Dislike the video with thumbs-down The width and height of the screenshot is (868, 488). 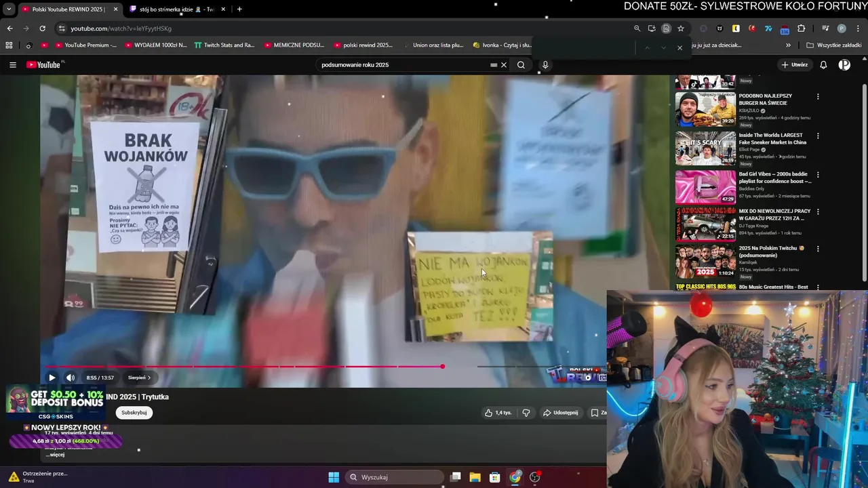click(x=526, y=413)
